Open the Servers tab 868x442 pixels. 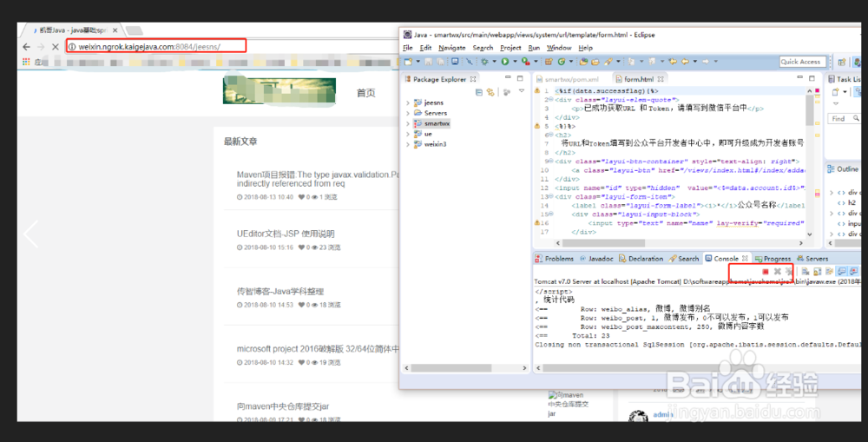(812, 259)
